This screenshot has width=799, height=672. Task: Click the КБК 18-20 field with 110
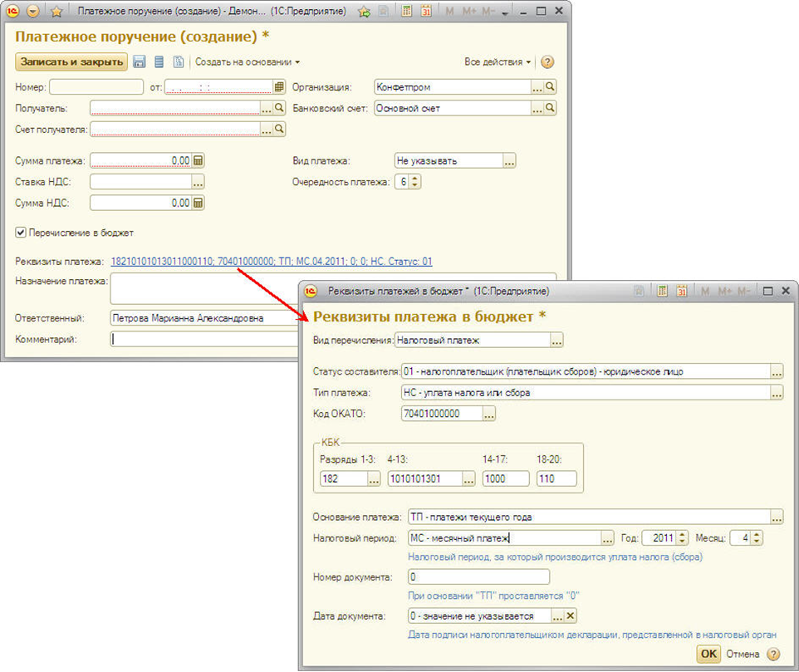click(x=556, y=479)
